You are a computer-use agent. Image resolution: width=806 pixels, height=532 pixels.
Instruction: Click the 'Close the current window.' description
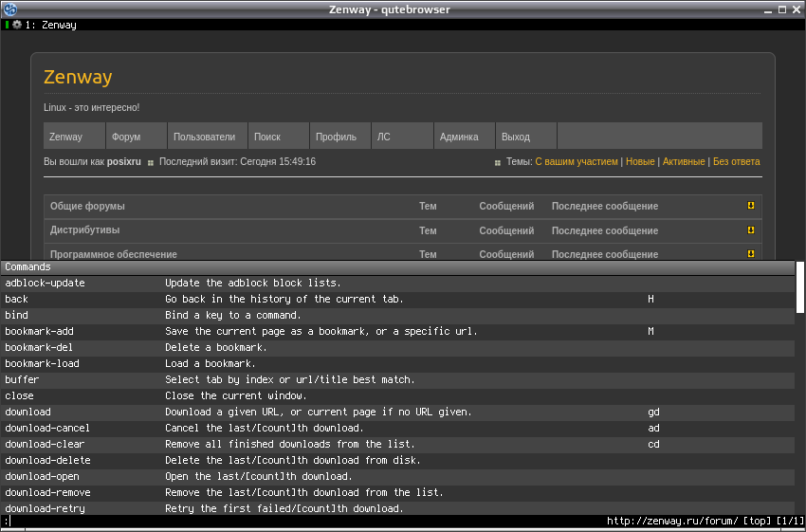pos(236,395)
